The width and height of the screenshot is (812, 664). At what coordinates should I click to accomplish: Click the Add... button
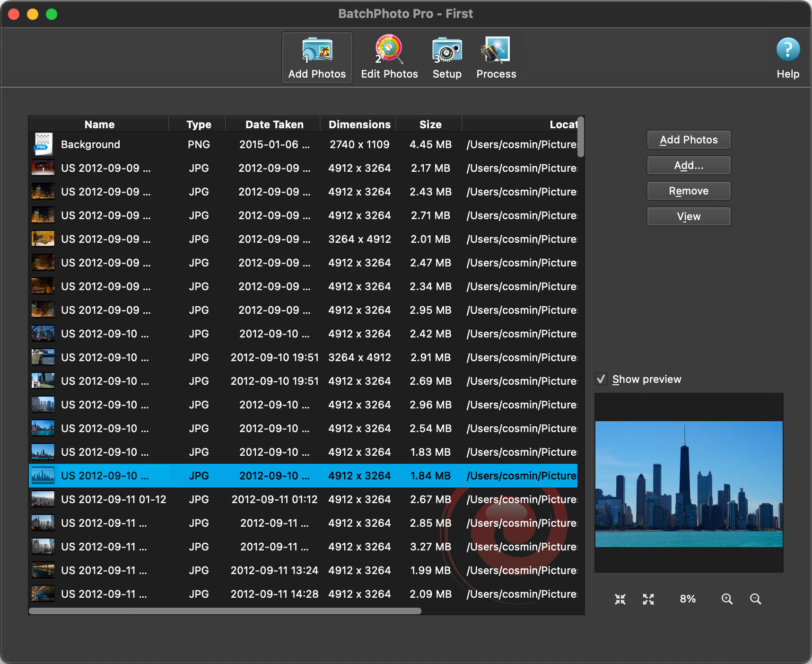point(688,166)
